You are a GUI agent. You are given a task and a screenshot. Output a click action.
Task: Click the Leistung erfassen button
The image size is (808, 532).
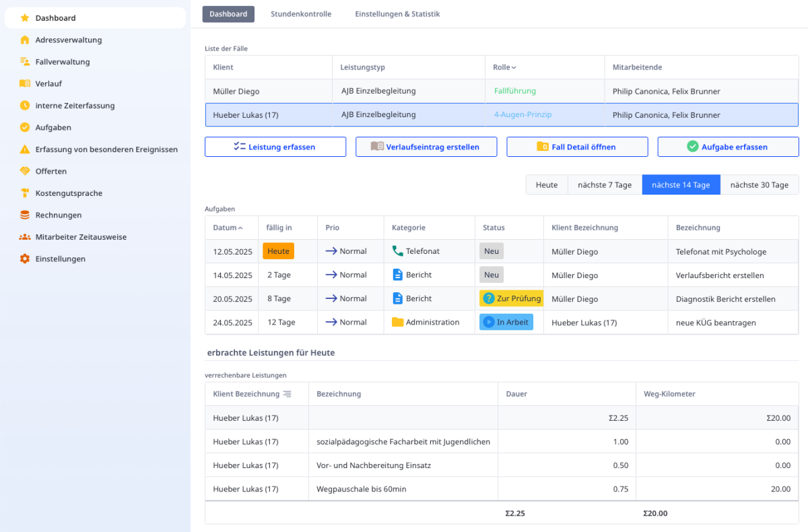pos(275,147)
